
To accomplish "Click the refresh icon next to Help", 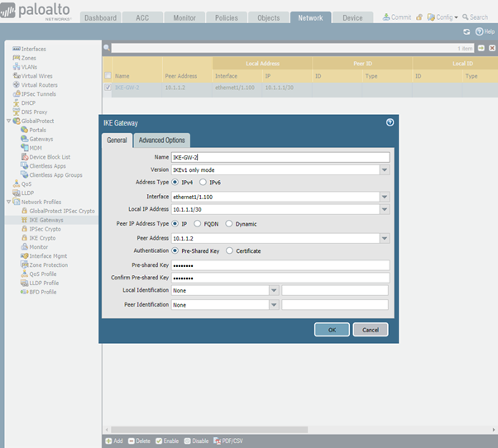I will click(x=467, y=31).
